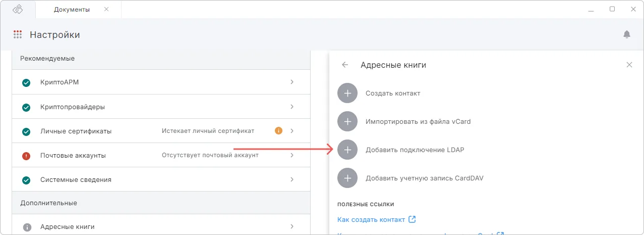Click the app logo icon in title bar
Screen dimensions: 644x235
[x=18, y=10]
